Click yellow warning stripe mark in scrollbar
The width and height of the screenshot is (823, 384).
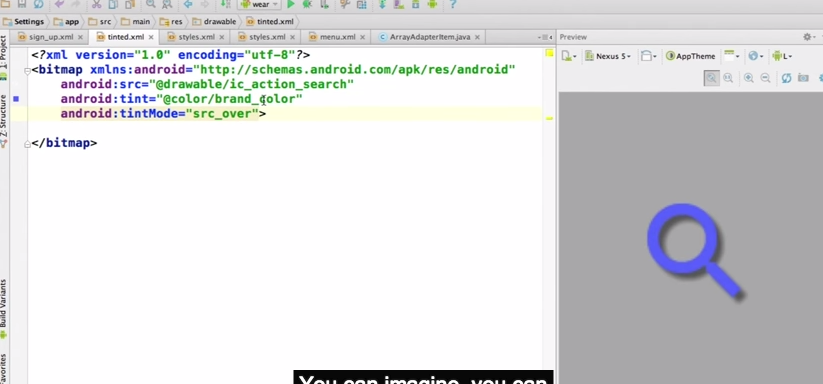click(549, 119)
